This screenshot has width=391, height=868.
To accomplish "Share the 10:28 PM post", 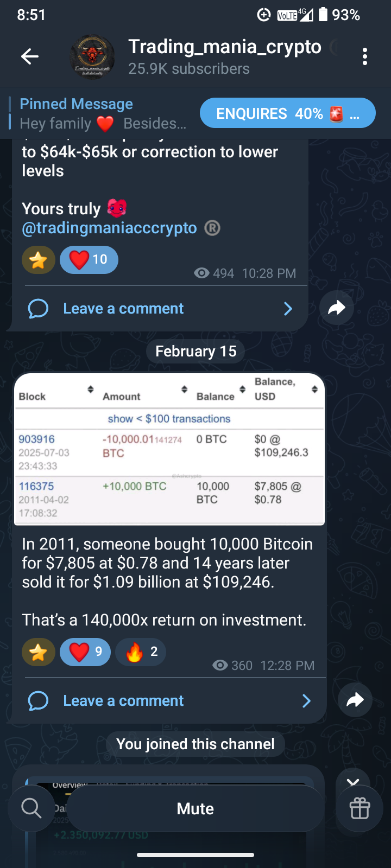I will click(337, 308).
